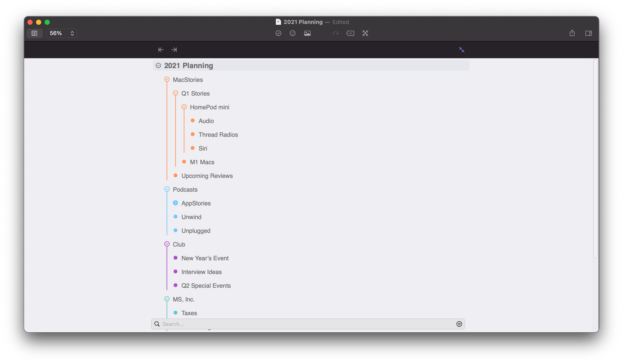Click the purple collapse arrows above the outline

(x=462, y=50)
